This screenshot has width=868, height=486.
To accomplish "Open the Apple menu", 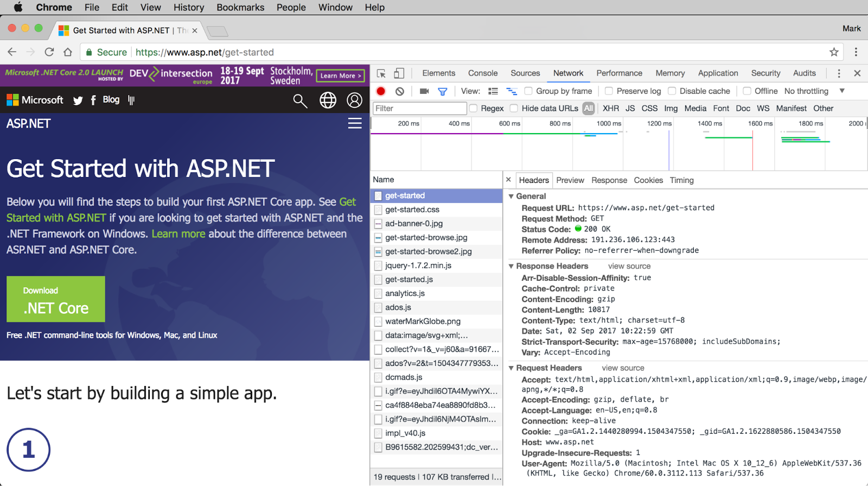I will coord(18,7).
